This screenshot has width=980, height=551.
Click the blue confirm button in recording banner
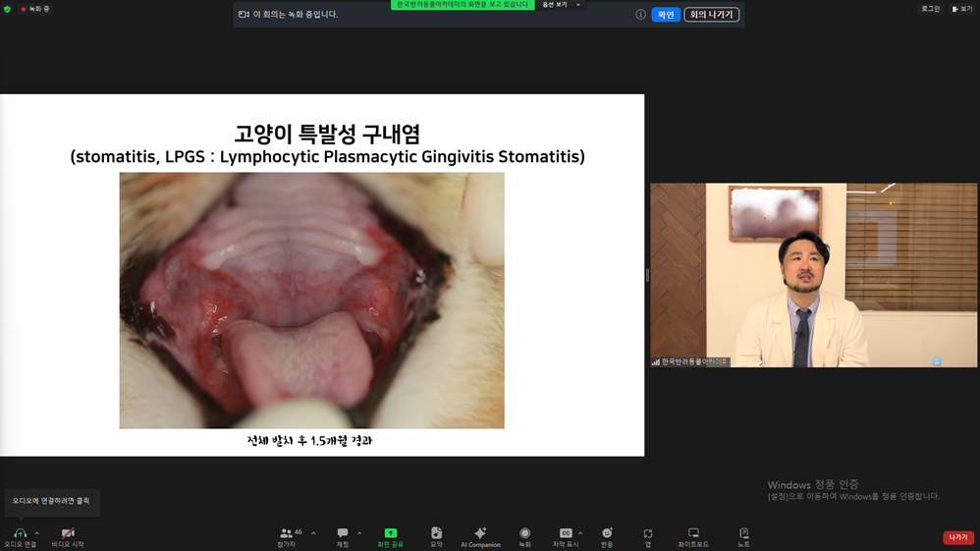pos(666,15)
